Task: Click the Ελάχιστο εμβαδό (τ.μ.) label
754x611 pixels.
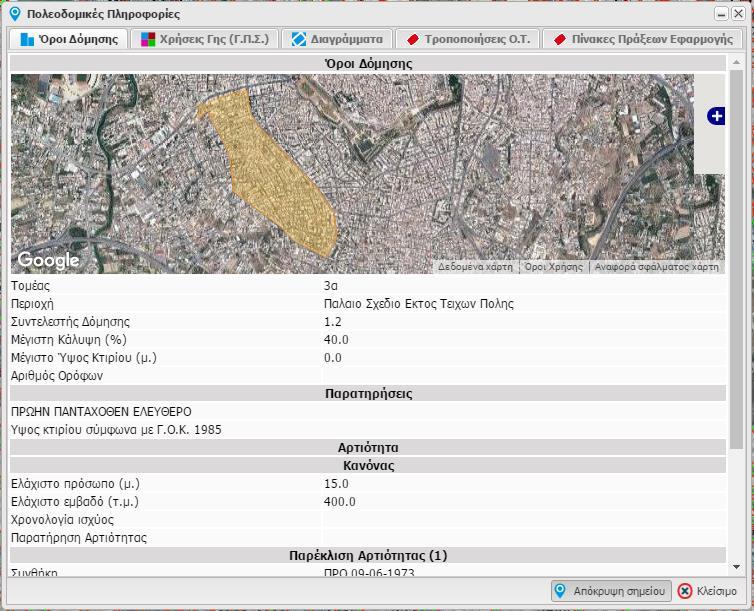Action: click(x=75, y=502)
